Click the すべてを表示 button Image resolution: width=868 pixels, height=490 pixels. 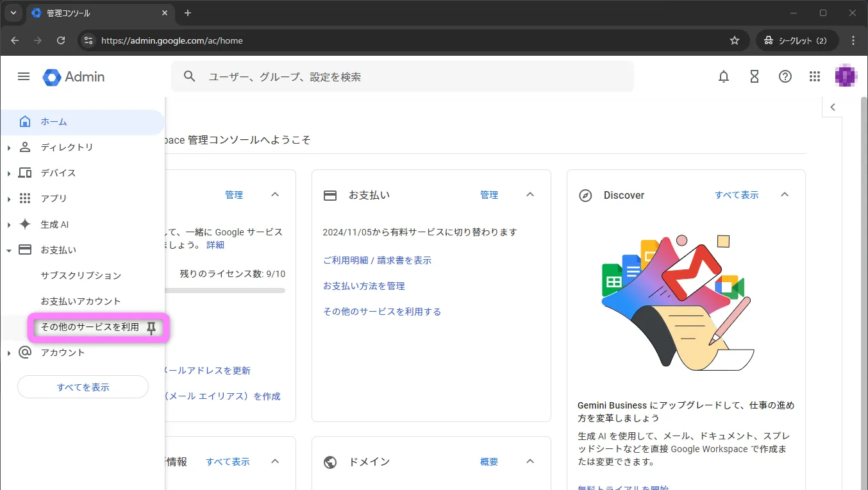(x=83, y=387)
